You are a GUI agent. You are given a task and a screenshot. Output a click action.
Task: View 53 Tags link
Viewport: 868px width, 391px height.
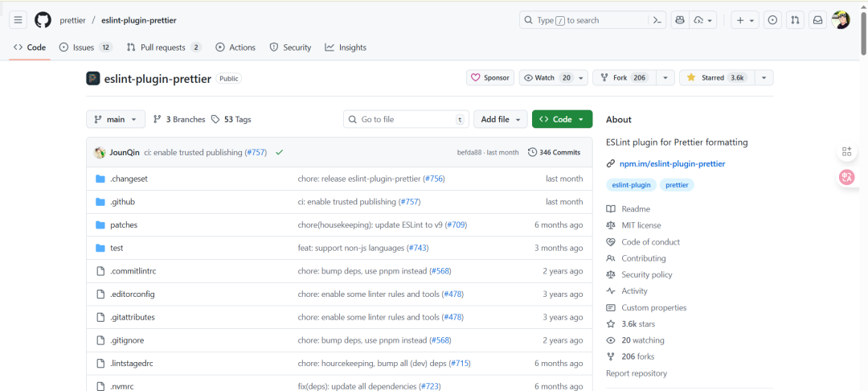click(231, 120)
